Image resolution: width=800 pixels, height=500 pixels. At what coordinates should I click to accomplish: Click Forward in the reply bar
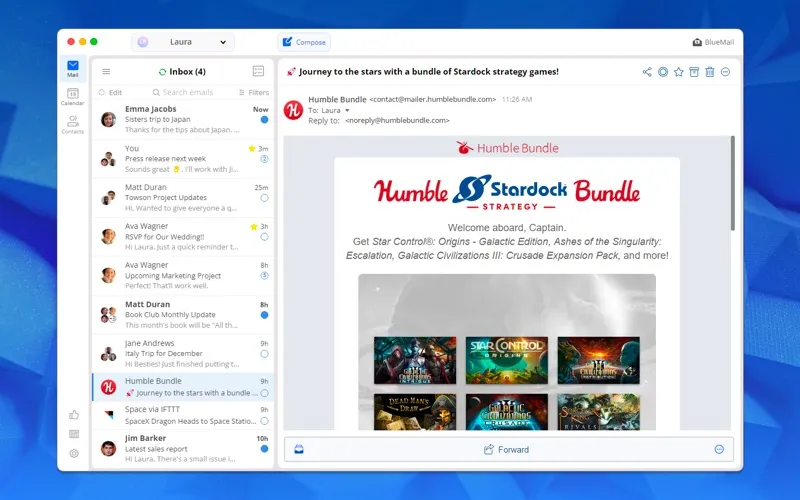506,449
